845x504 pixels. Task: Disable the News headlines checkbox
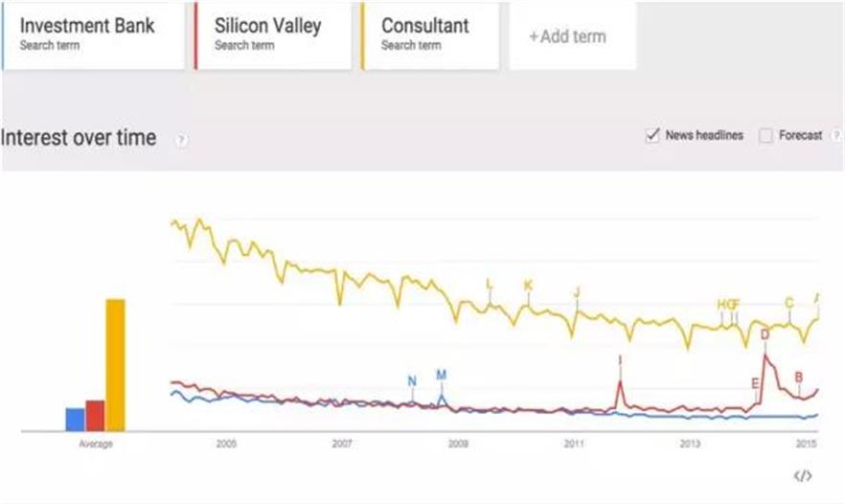point(653,135)
